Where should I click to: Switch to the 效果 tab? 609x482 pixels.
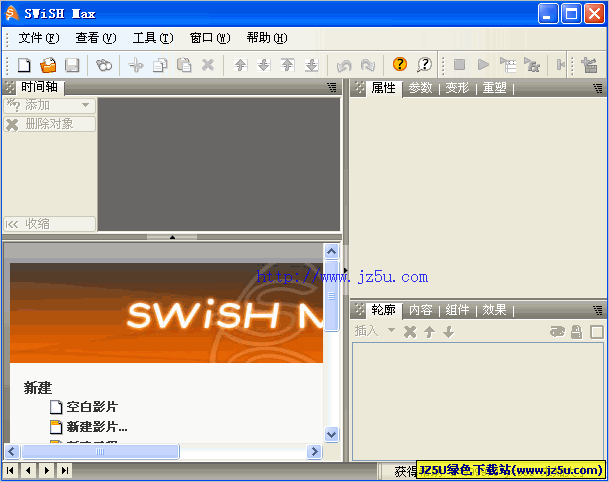coord(494,310)
